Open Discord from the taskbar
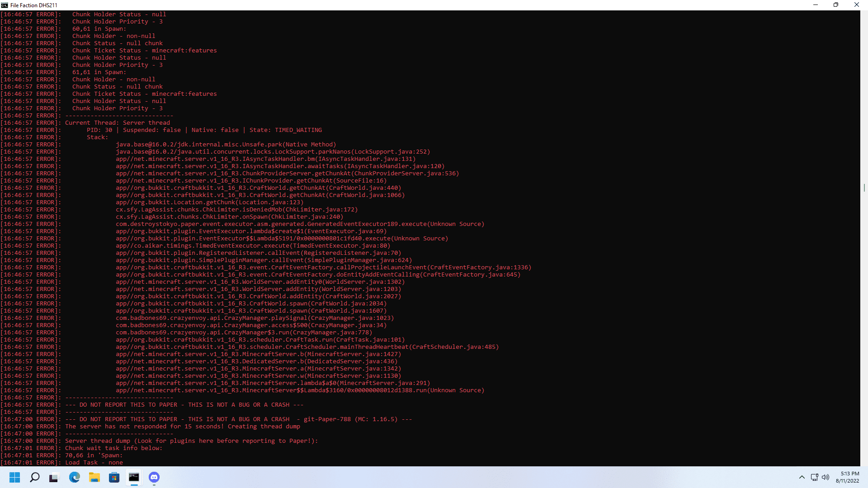The image size is (868, 488). click(x=154, y=477)
